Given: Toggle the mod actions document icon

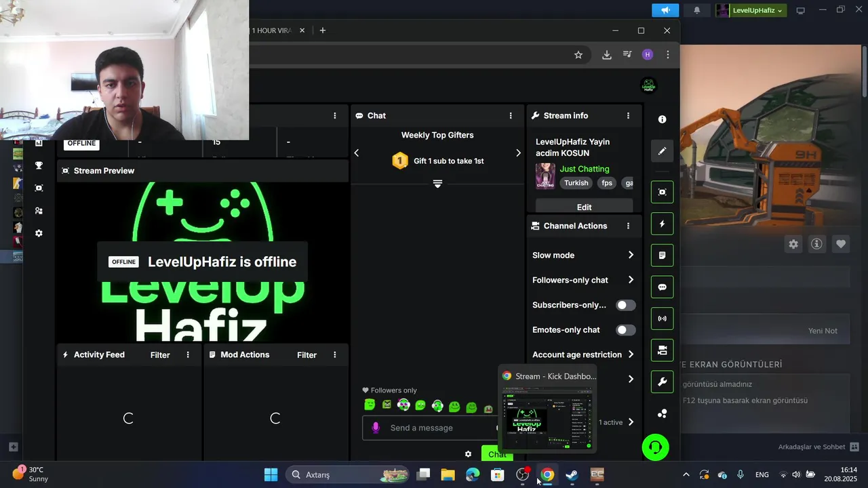Looking at the screenshot, I should coord(663,256).
